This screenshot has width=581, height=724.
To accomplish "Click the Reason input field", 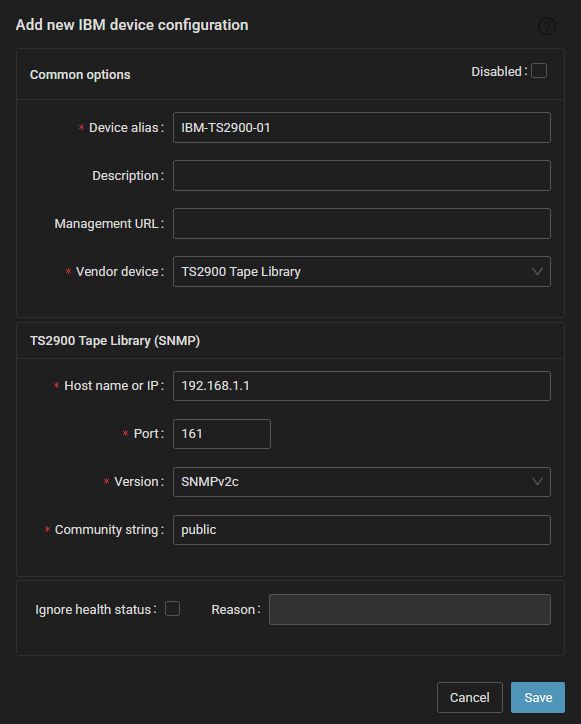I will pos(410,609).
